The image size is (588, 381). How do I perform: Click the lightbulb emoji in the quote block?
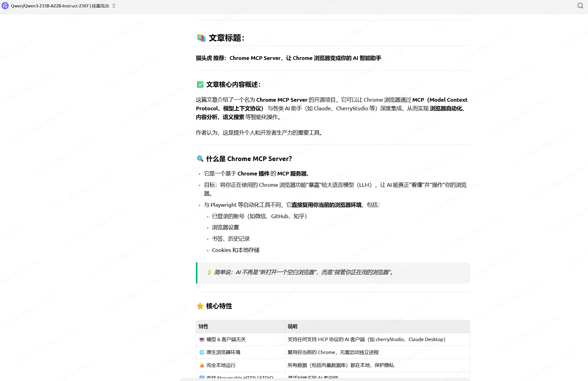[x=209, y=272]
